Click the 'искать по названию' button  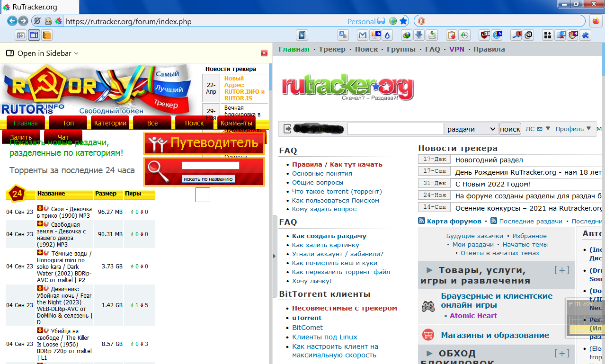pos(208,179)
